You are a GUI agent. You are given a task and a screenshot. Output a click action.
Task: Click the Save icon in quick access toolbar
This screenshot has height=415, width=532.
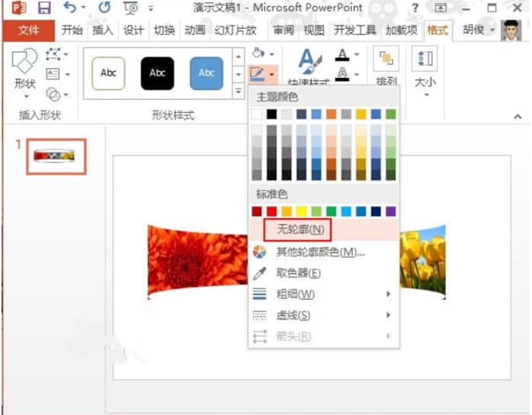tap(44, 8)
